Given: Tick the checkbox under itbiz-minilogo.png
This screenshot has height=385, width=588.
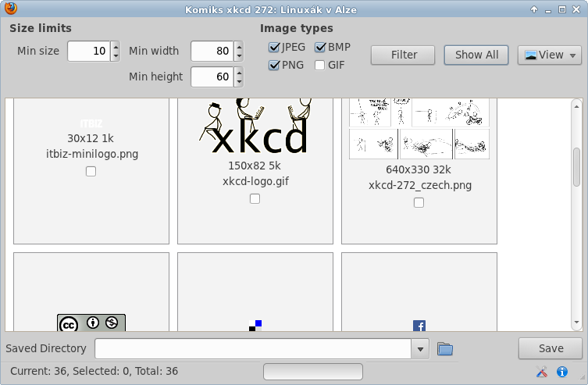Looking at the screenshot, I should pos(91,171).
